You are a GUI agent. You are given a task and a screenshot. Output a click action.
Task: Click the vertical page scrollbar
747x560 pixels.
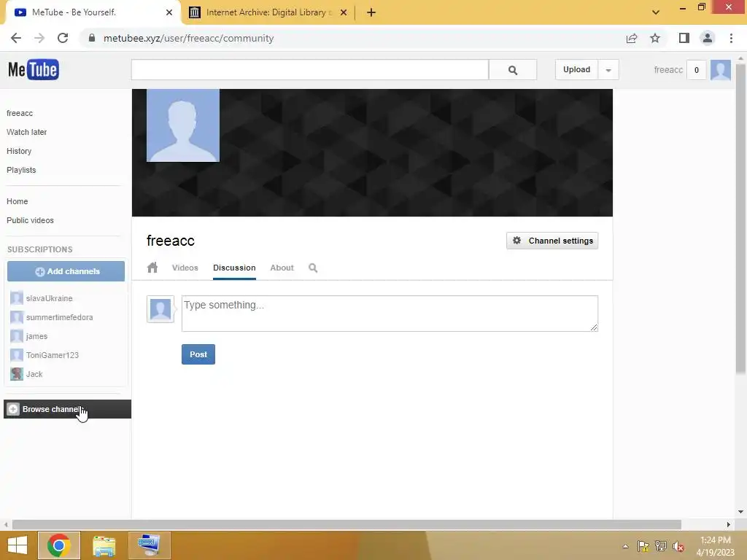(x=740, y=219)
